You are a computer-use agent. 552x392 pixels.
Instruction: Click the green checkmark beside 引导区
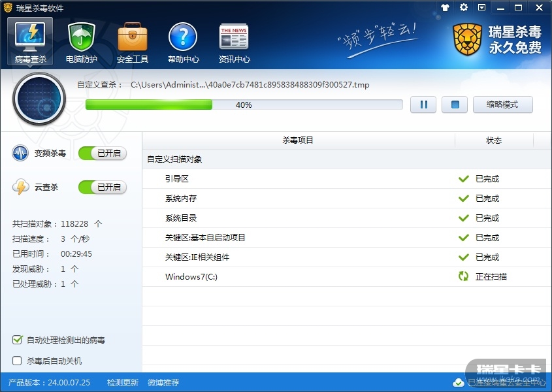[x=464, y=179]
